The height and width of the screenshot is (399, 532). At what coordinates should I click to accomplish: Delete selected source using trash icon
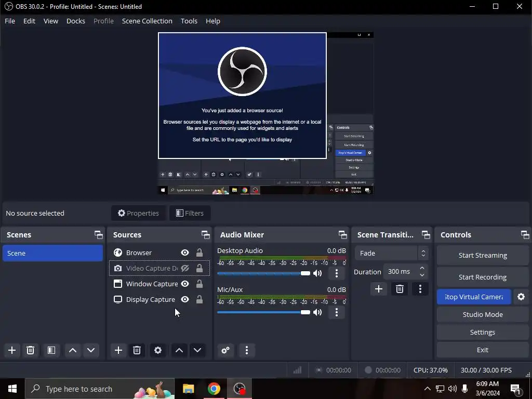pos(137,350)
